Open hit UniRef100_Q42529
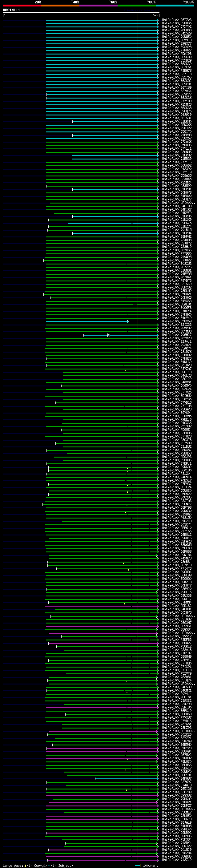The width and height of the screenshot is (197, 868). click(177, 33)
